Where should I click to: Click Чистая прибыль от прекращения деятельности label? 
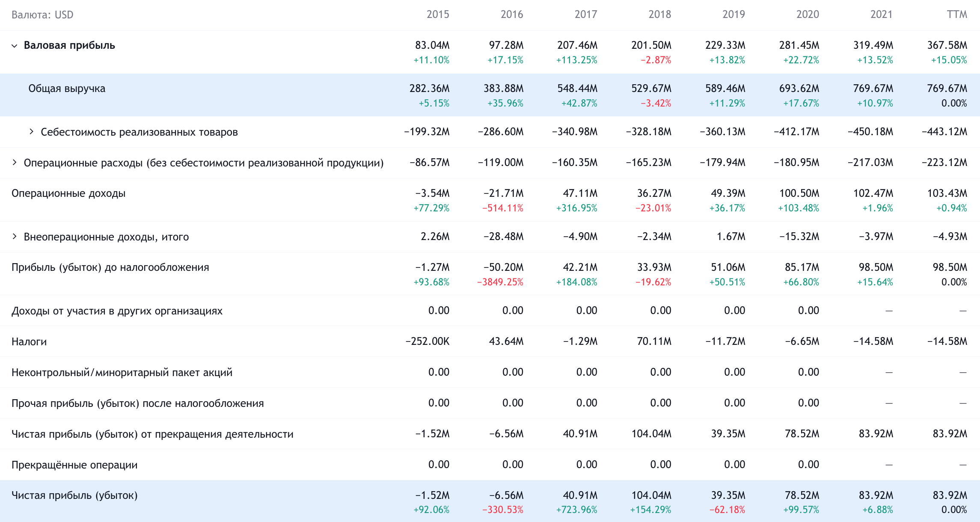pos(152,434)
